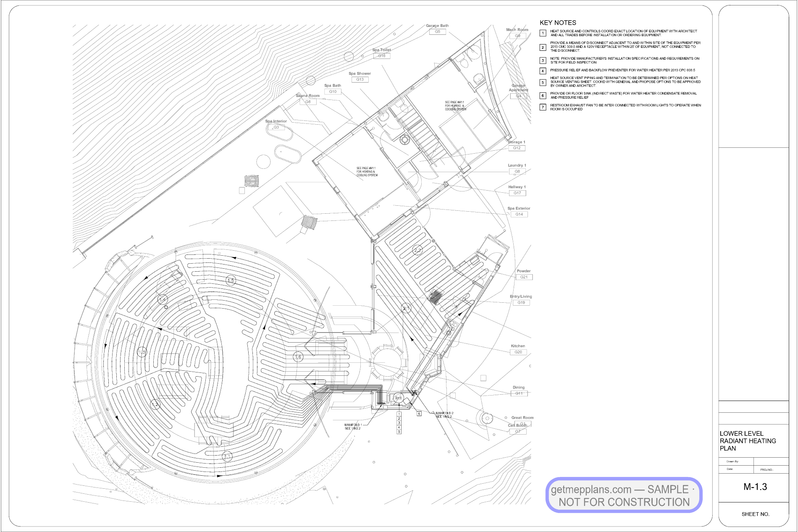This screenshot has width=798, height=532.
Task: Click the radiant zone 1.2 circle marker
Action: 155,405
